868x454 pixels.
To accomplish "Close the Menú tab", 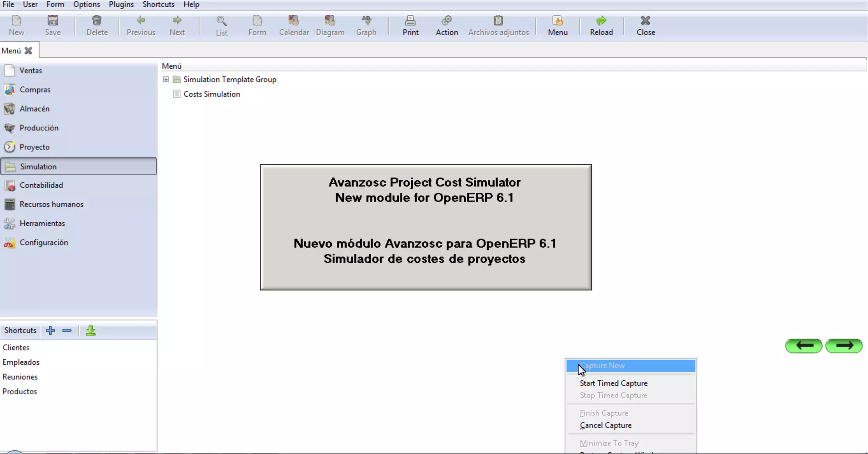I will click(28, 50).
